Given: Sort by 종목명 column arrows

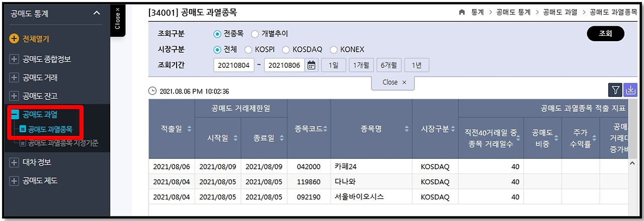Looking at the screenshot, I should [407, 129].
